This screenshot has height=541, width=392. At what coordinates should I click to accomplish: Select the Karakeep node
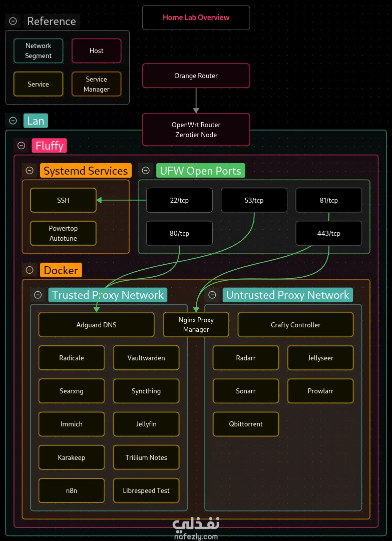[72, 457]
